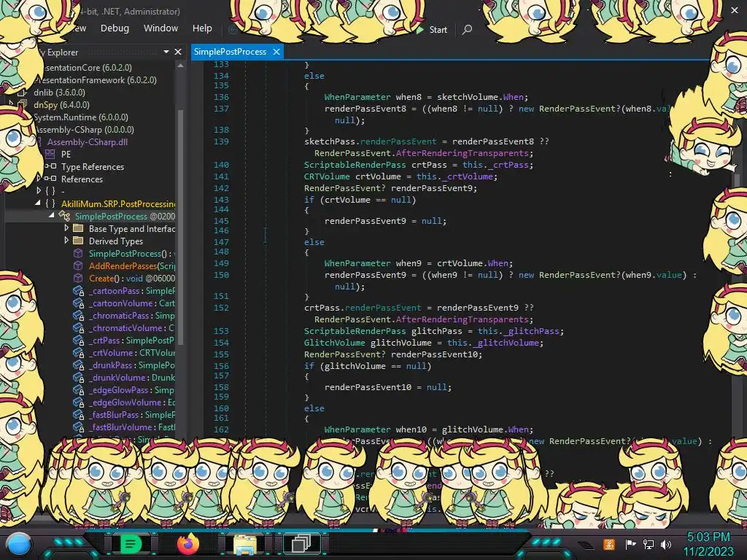The width and height of the screenshot is (747, 560).
Task: Click WhenParameter type on line 136
Action: pos(357,97)
